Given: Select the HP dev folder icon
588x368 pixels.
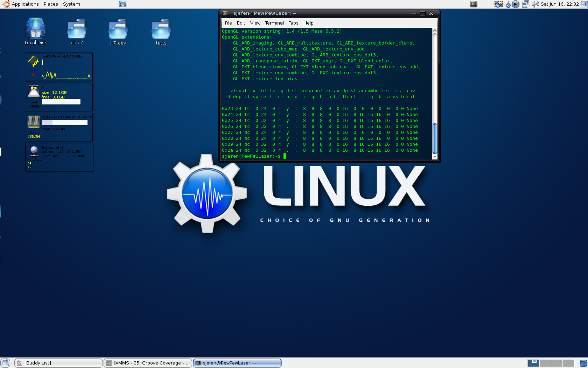Looking at the screenshot, I should (x=118, y=32).
